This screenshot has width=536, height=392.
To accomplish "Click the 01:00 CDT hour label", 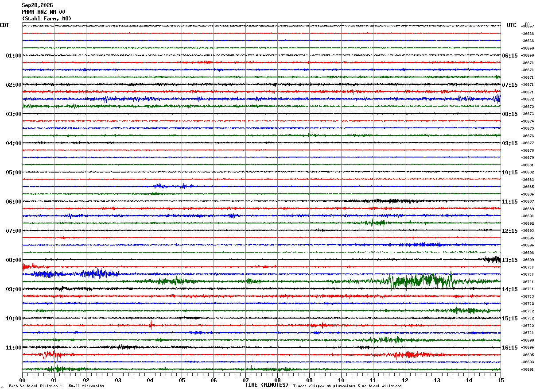I will click(x=14, y=56).
